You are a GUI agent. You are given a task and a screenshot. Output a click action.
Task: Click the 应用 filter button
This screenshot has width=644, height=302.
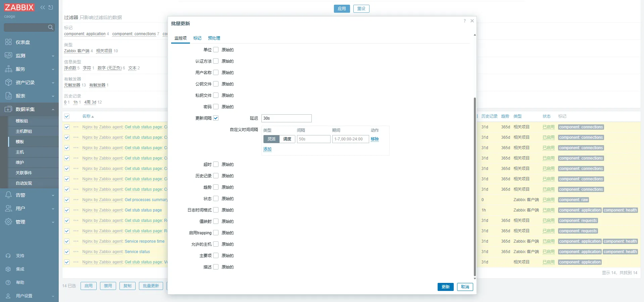click(x=342, y=9)
